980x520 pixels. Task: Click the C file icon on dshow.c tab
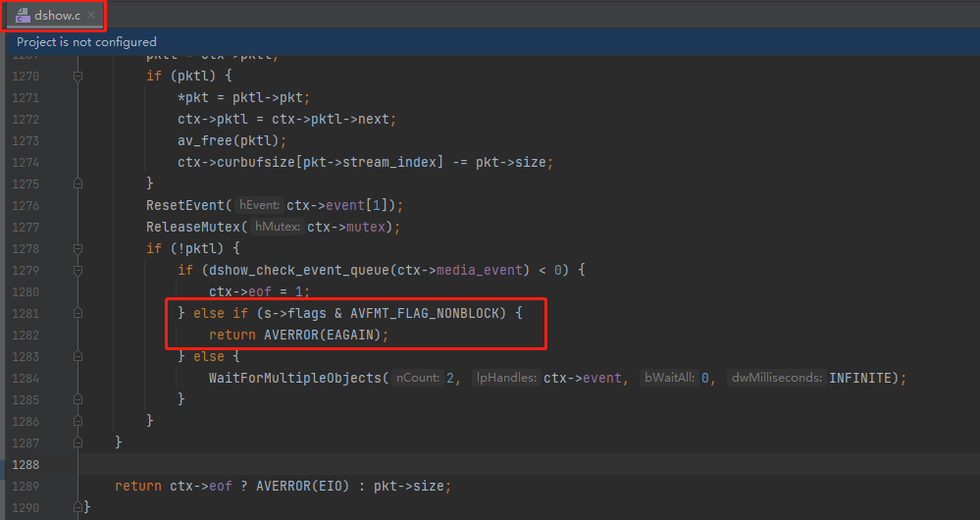(x=22, y=15)
